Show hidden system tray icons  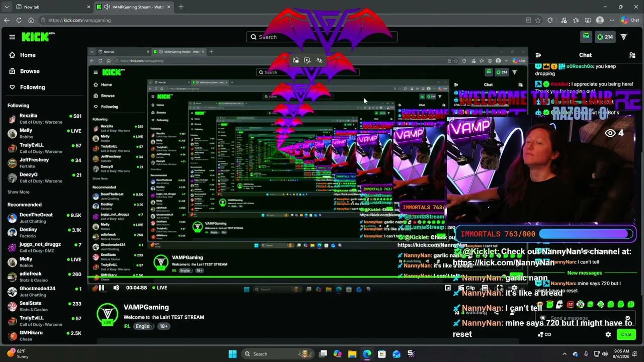pyautogui.click(x=564, y=354)
